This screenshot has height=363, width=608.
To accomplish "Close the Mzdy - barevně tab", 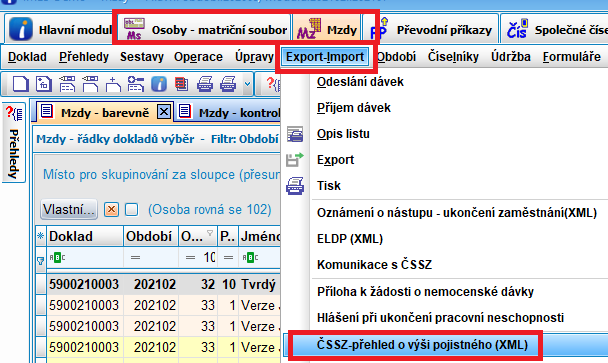I will coord(164,112).
